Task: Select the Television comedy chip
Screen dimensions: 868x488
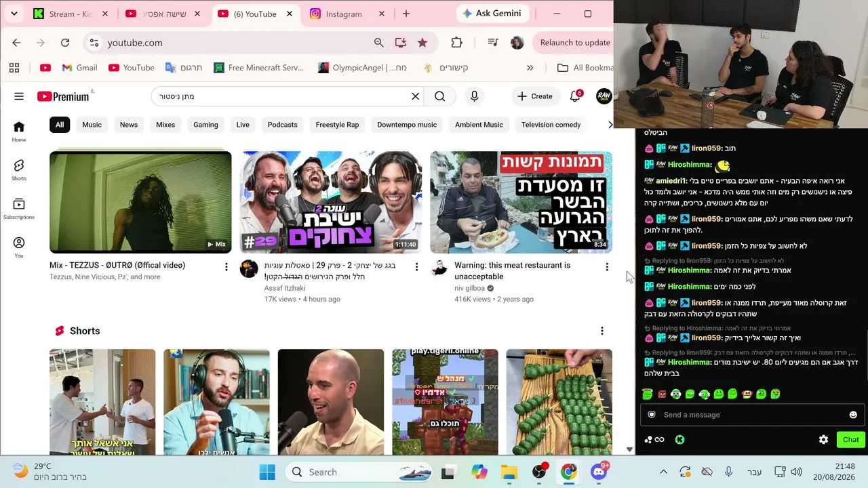Action: pyautogui.click(x=551, y=125)
